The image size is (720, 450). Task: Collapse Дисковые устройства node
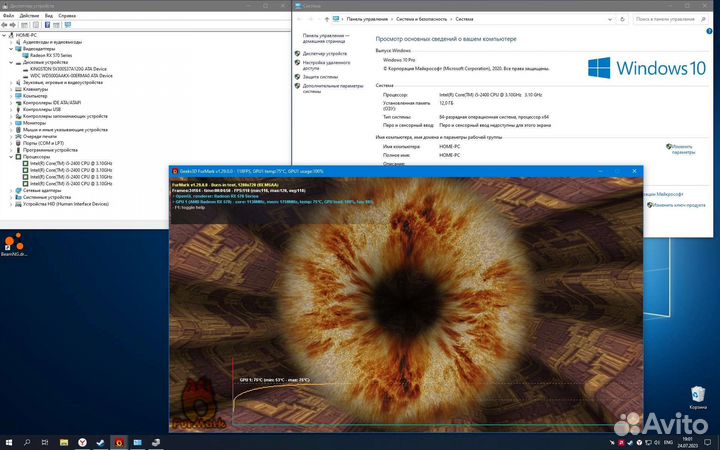11,62
